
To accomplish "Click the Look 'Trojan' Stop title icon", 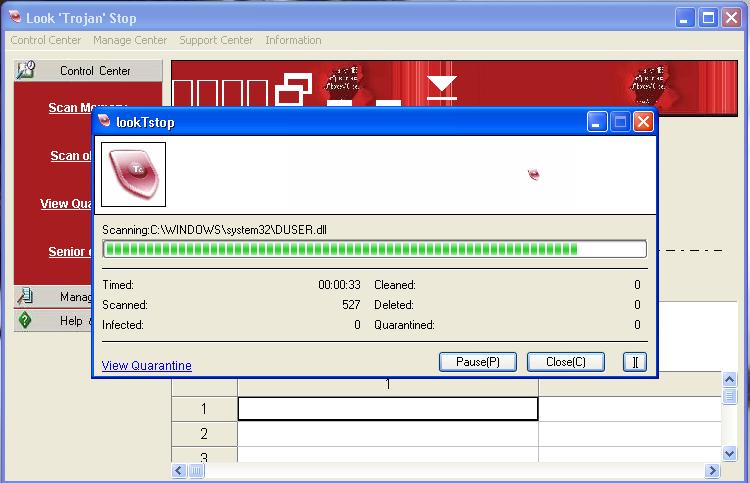I will (x=15, y=18).
